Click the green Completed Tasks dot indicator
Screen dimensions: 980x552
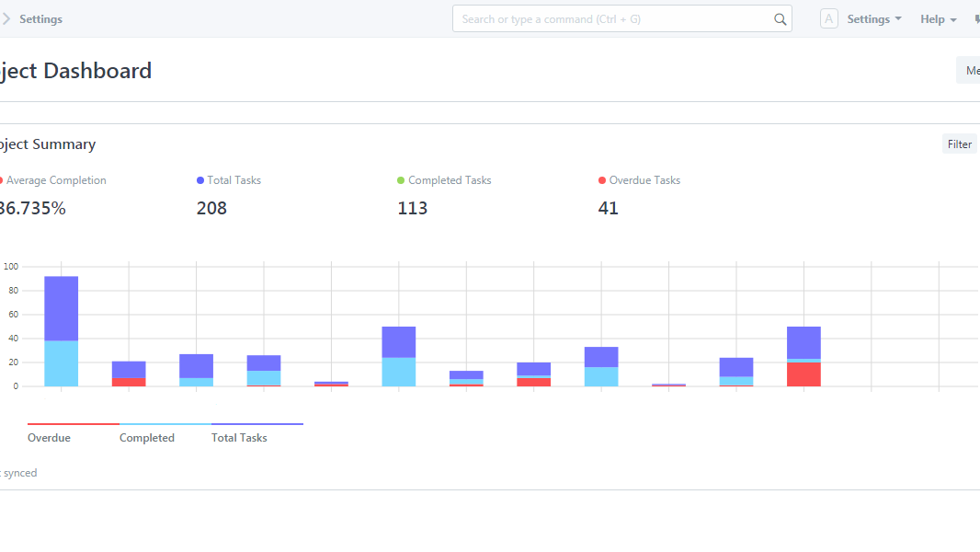(401, 180)
